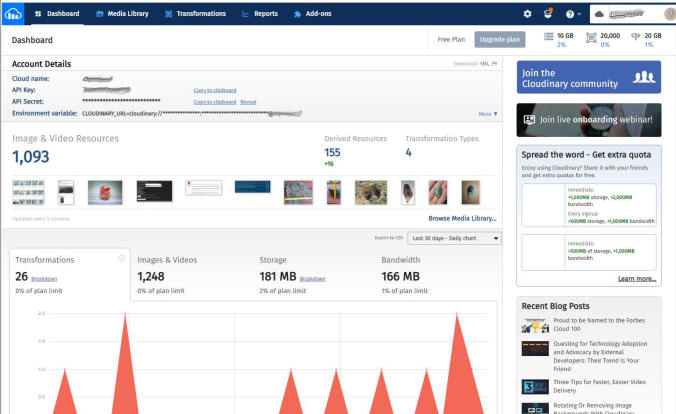Copy the API Secret to clipboard
676x414 pixels.
(x=215, y=102)
